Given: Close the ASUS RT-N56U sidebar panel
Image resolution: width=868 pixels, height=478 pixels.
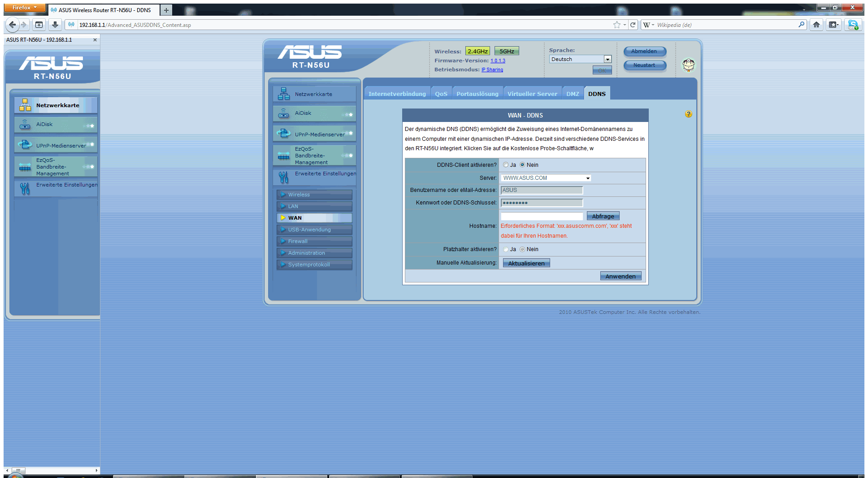Looking at the screenshot, I should tap(95, 40).
